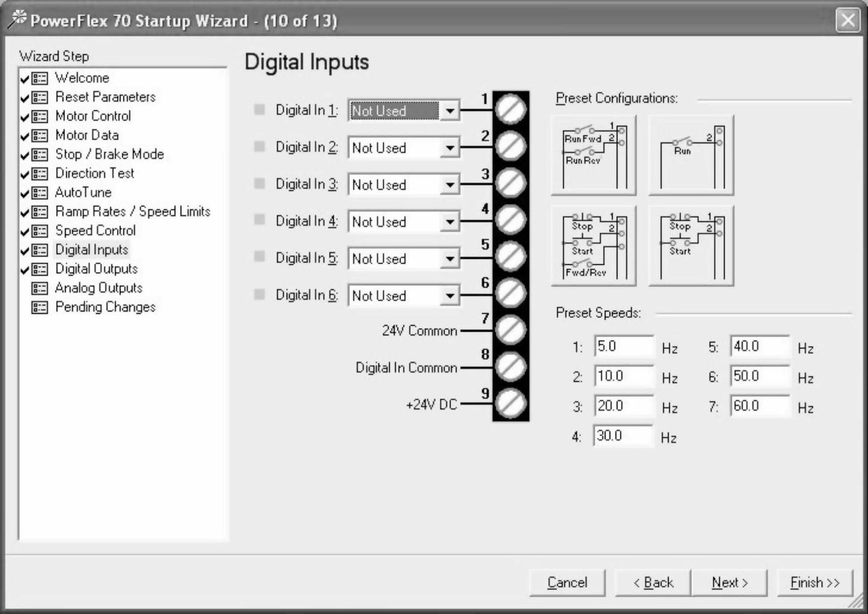The height and width of the screenshot is (614, 868).
Task: Go to the Analog Outputs step
Action: 99,288
